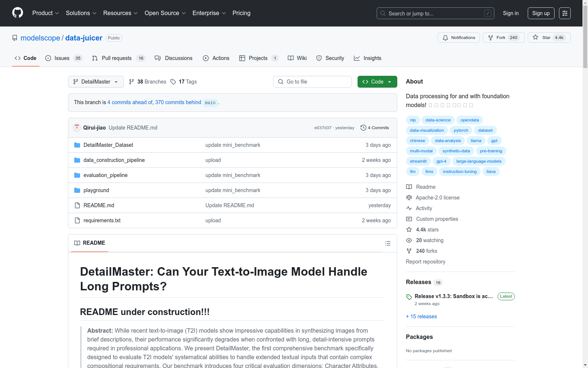The width and height of the screenshot is (588, 368).
Task: Select the synthetic-data topic tag
Action: (x=456, y=151)
